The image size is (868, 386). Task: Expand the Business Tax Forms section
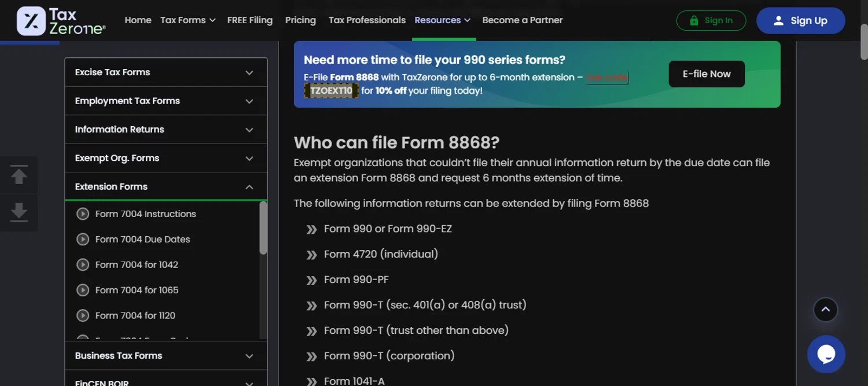pyautogui.click(x=166, y=355)
